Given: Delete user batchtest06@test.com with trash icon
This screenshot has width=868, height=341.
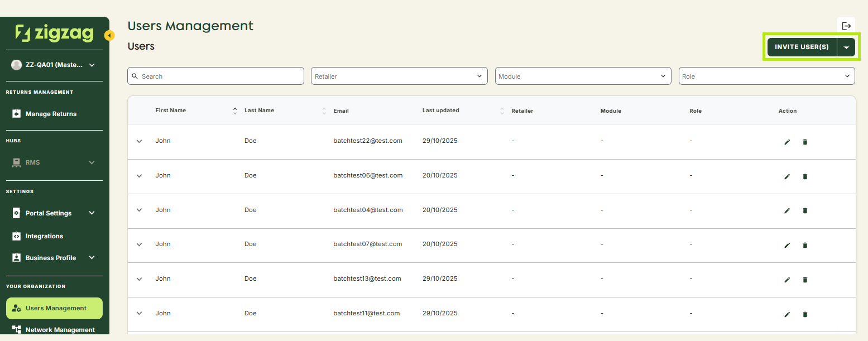Looking at the screenshot, I should pos(805,176).
